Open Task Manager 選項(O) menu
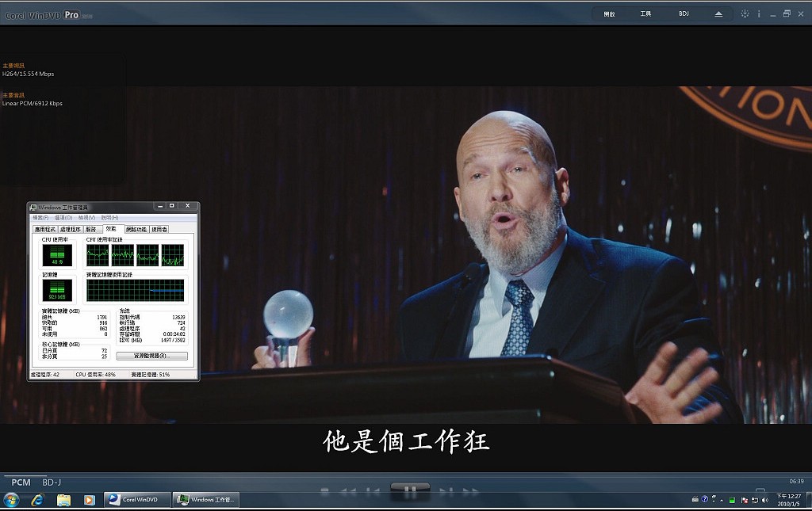Image resolution: width=812 pixels, height=511 pixels. tap(63, 218)
